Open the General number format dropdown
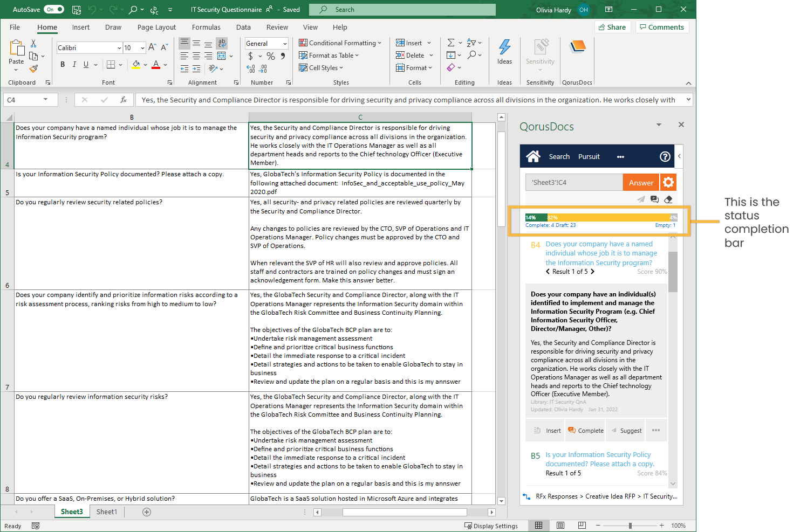 [284, 44]
